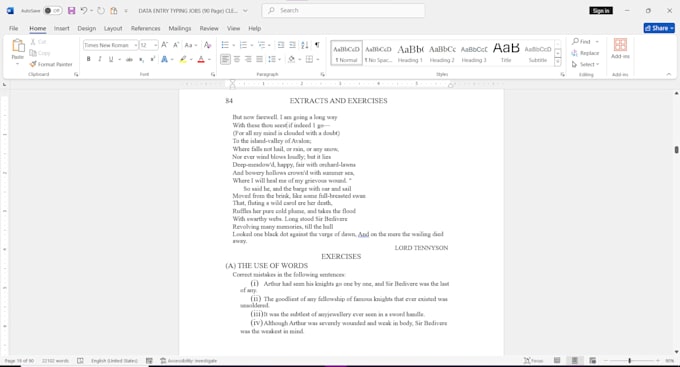The image size is (680, 367).
Task: Open the Font dialog launcher
Action: pyautogui.click(x=213, y=75)
